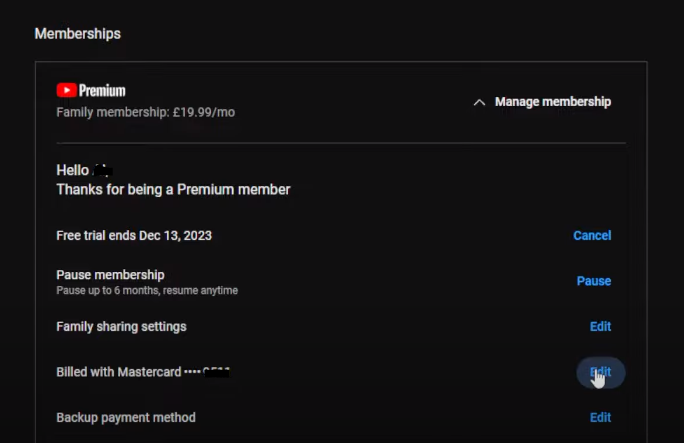Click 'Pause up to 6 months, resume anytime'
The image size is (684, 443).
click(147, 290)
